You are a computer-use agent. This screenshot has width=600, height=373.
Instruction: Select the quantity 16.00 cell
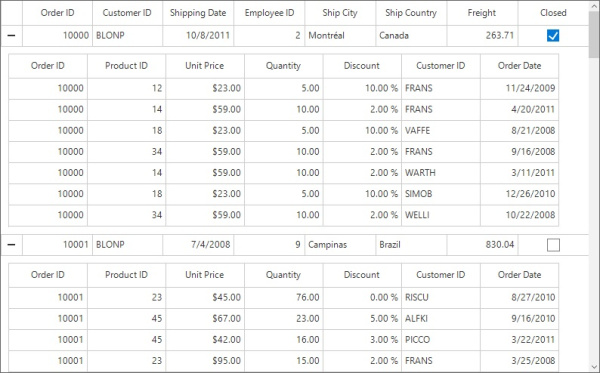283,340
